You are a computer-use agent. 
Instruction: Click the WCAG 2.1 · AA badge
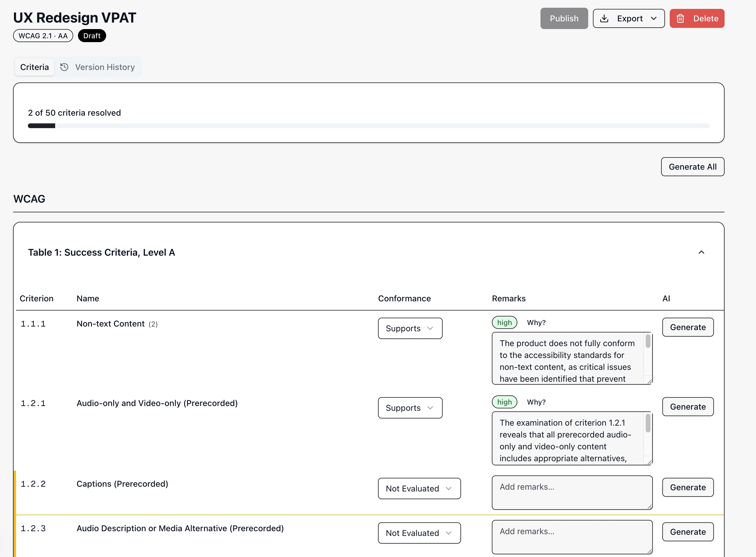tap(43, 35)
